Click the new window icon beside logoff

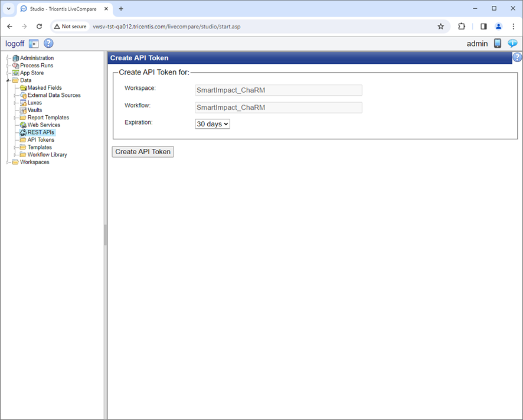point(34,43)
